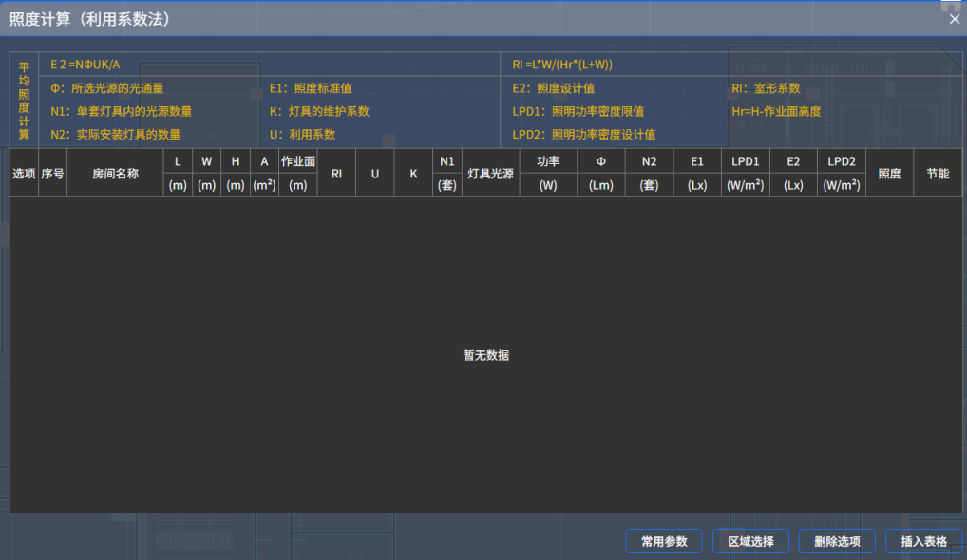967x560 pixels.
Task: Click the K maintenance factor column header
Action: click(413, 174)
